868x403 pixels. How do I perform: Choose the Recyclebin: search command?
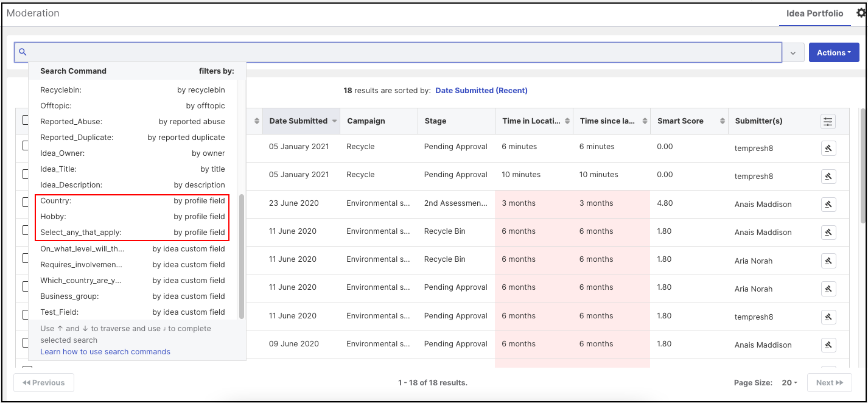(x=133, y=90)
